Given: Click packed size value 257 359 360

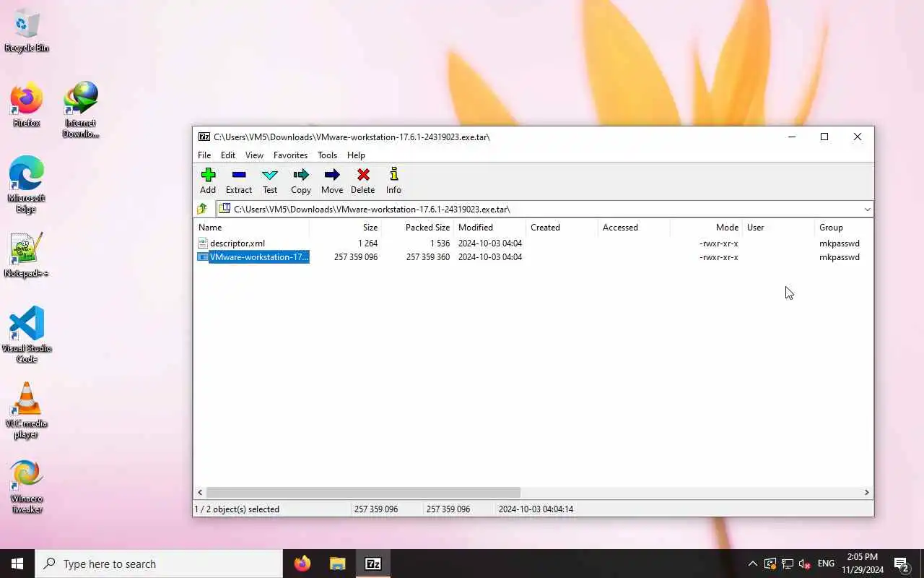Looking at the screenshot, I should coord(428,257).
